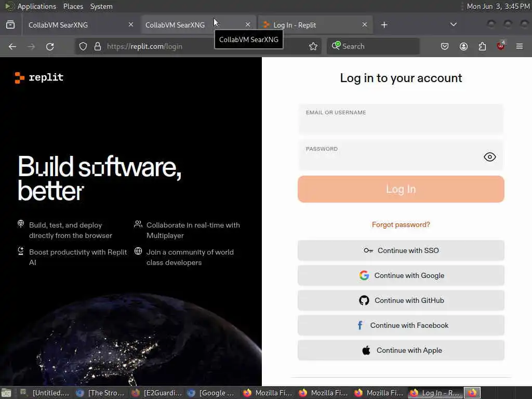This screenshot has width=532, height=399.
Task: Open the Places menu
Action: tap(73, 6)
